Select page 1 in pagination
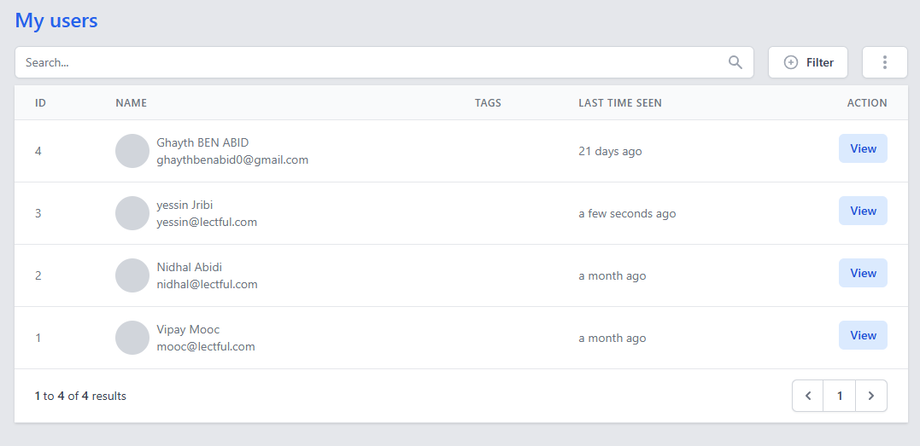This screenshot has width=920, height=446. (x=840, y=396)
